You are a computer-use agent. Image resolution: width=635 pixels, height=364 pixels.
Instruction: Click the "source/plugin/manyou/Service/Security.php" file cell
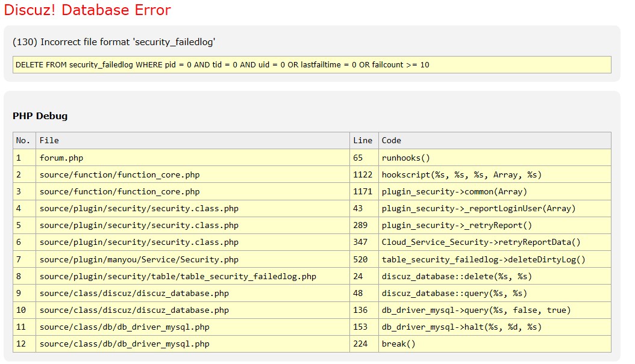[193, 259]
